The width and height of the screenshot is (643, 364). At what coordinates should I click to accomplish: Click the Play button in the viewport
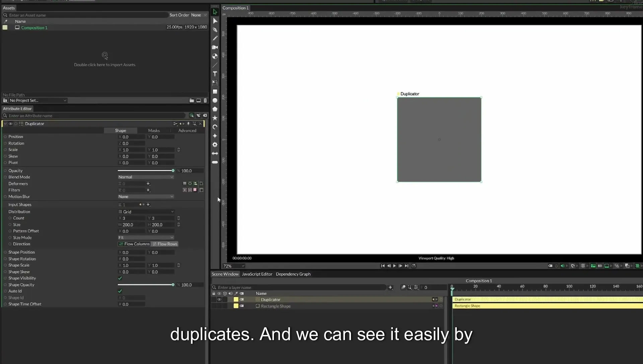point(395,266)
